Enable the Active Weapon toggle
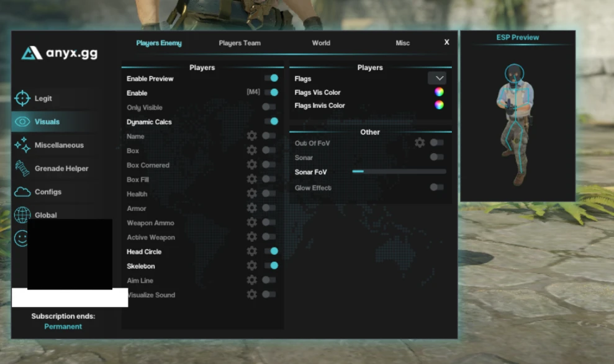Viewport: 614px width, 364px height. (x=269, y=237)
